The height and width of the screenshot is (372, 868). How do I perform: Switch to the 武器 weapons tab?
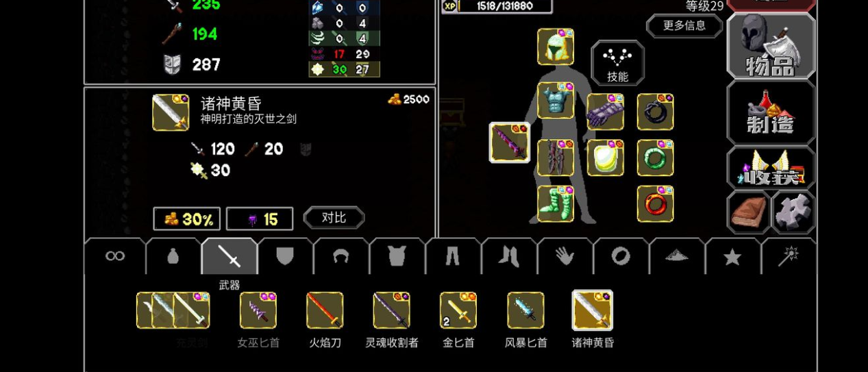tap(230, 257)
